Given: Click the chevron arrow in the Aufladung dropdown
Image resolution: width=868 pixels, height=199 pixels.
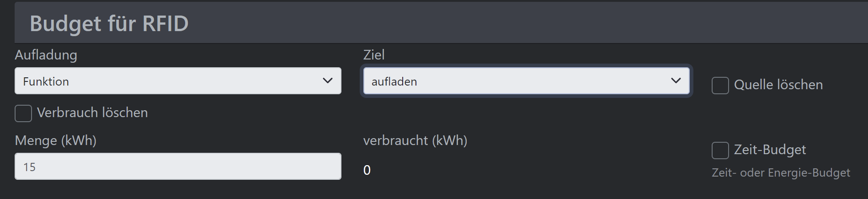Looking at the screenshot, I should [x=327, y=81].
